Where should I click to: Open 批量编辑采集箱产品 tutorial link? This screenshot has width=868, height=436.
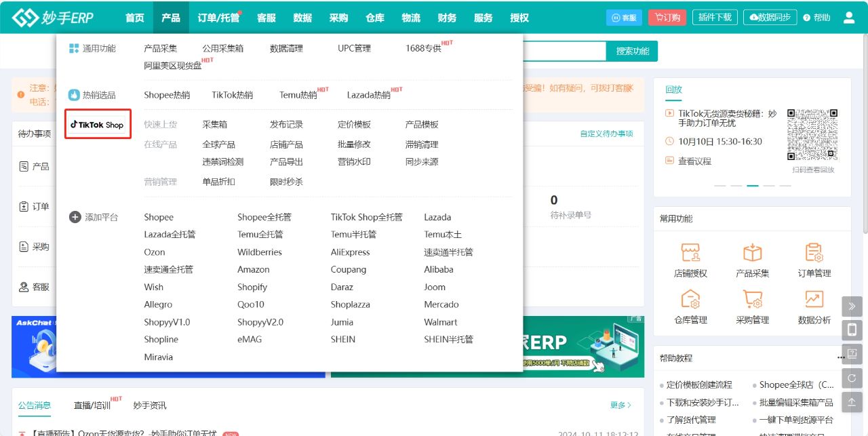pos(796,402)
